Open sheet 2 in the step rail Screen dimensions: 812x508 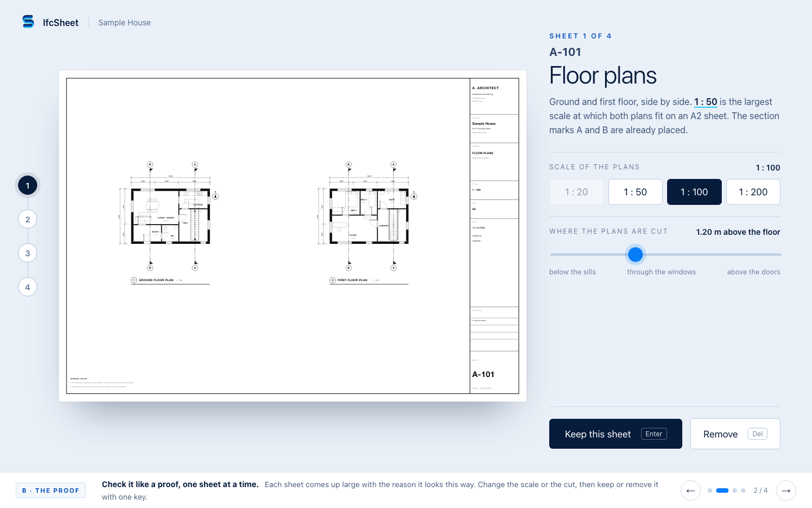28,220
